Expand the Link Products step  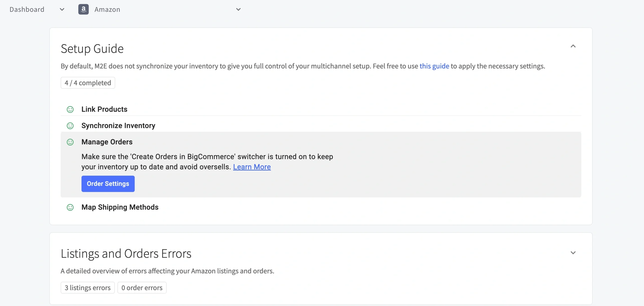[x=104, y=109]
